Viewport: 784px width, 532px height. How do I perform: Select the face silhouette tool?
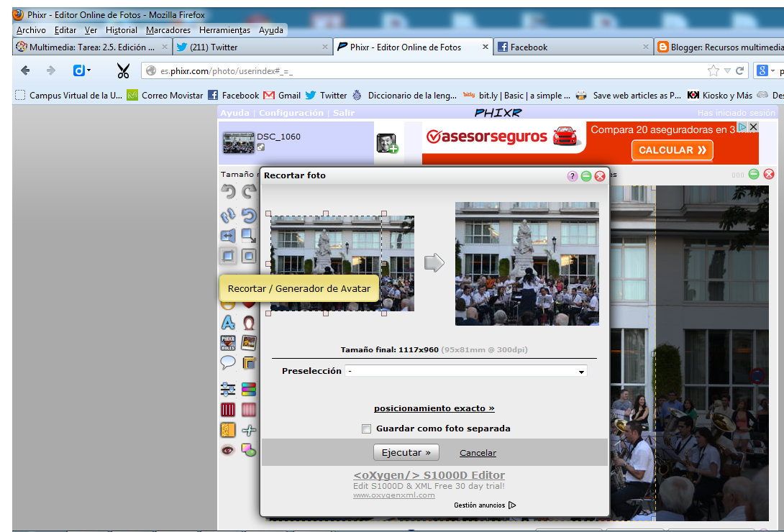click(x=248, y=323)
